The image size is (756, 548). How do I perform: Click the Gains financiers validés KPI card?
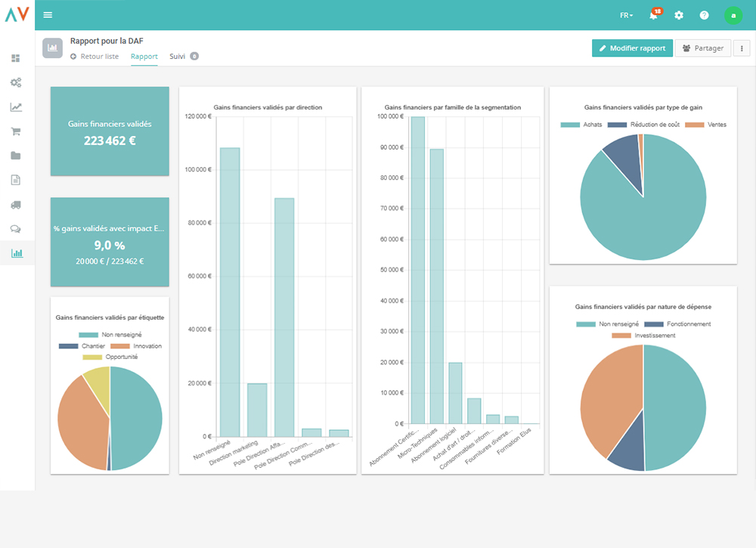(110, 131)
